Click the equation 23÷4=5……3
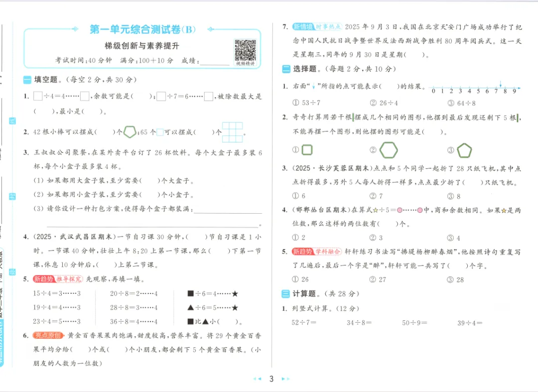The image size is (538, 392). click(x=57, y=321)
